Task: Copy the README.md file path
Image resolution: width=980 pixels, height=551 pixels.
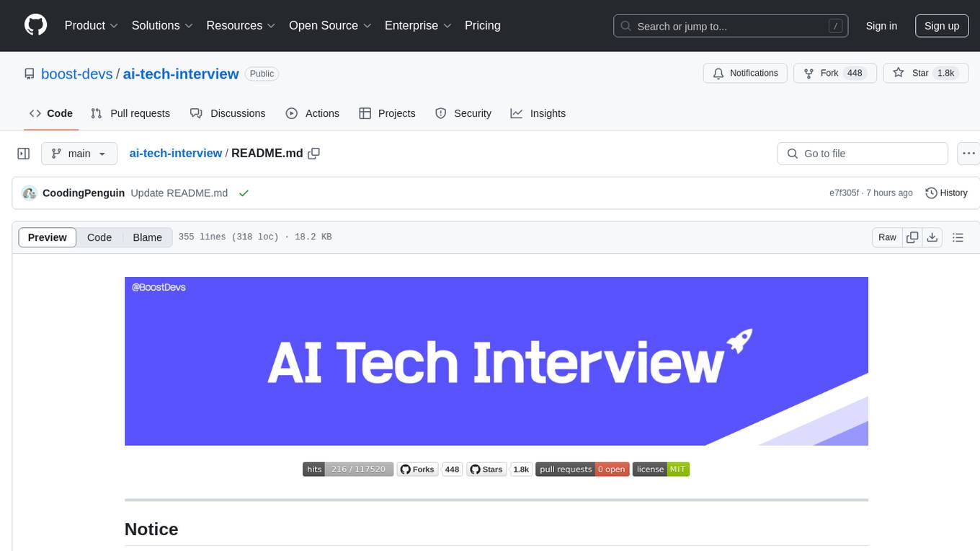Action: (313, 154)
